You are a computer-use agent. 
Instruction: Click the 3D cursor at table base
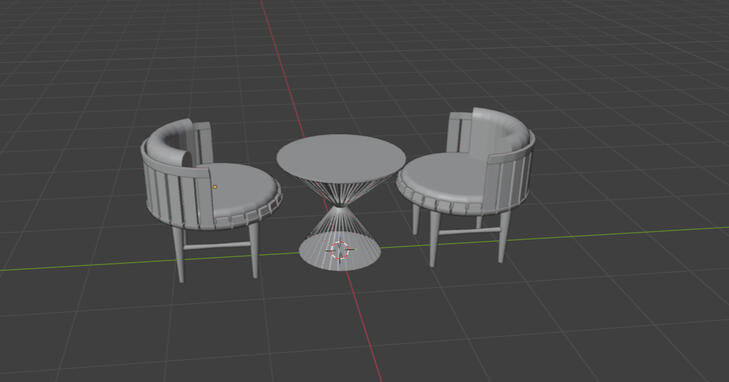coord(340,250)
